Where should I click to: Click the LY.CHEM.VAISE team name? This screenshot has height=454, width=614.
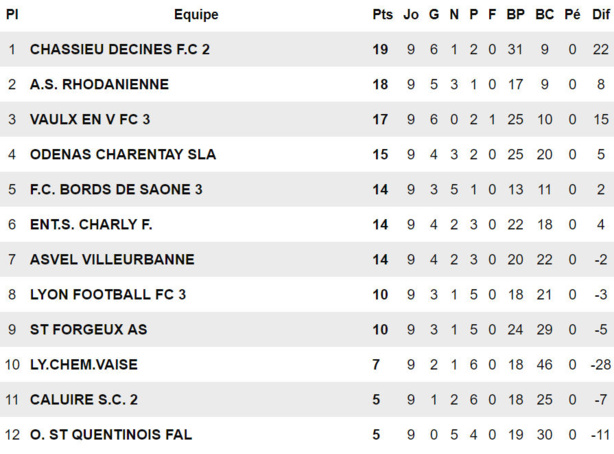click(x=84, y=364)
